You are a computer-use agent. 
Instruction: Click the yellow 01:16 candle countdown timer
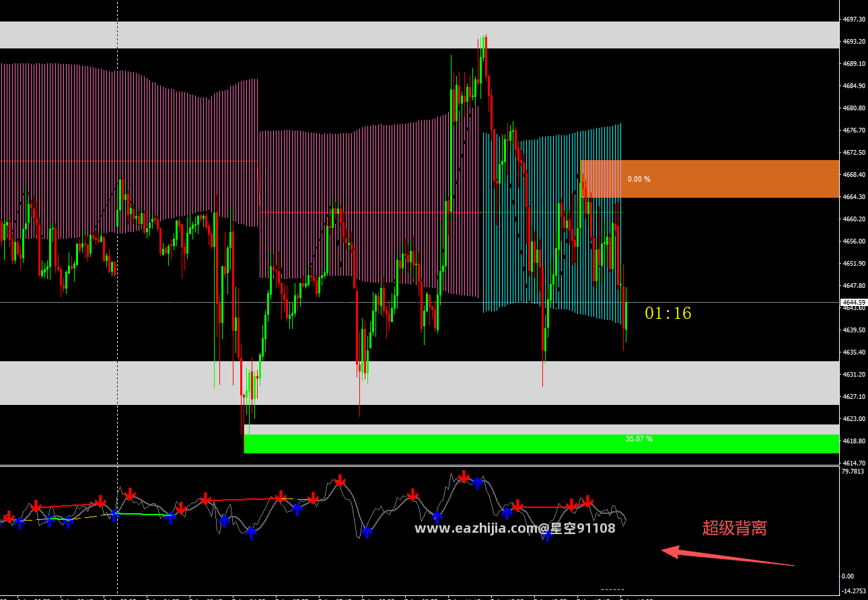[667, 313]
